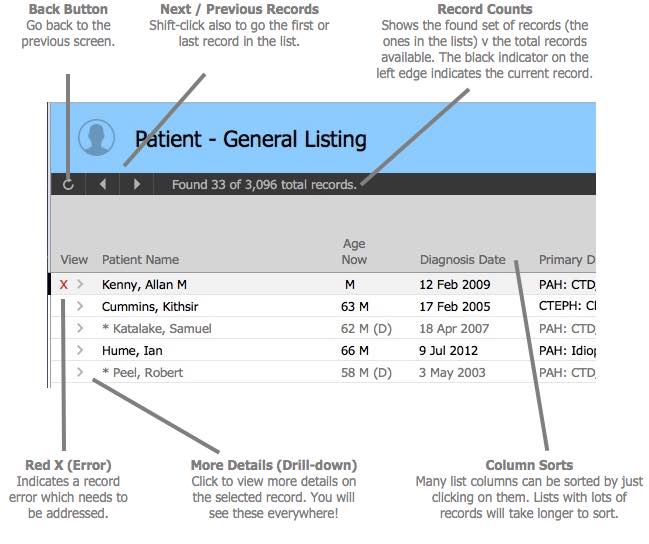Image resolution: width=649 pixels, height=544 pixels.
Task: Click the 17 Feb 2005 diagnosis date
Action: [x=455, y=307]
